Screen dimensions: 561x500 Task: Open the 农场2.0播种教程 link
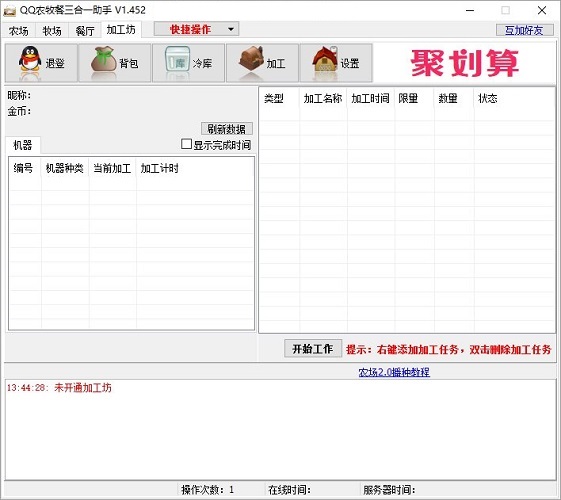(394, 372)
